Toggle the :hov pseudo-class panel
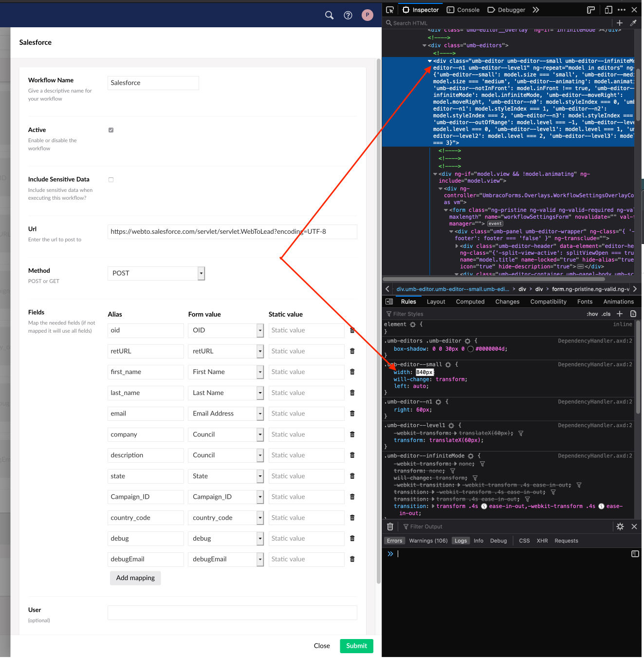This screenshot has width=644, height=659. point(592,314)
